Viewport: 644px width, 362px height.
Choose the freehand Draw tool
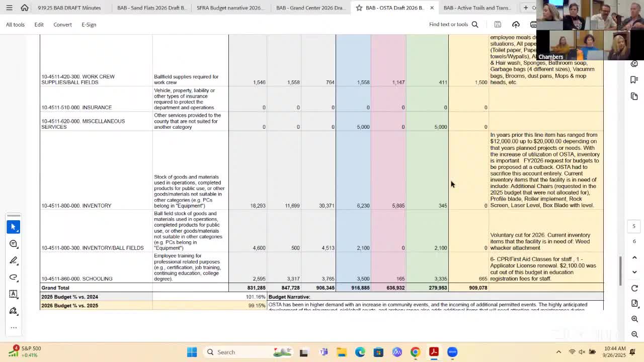[x=14, y=277]
